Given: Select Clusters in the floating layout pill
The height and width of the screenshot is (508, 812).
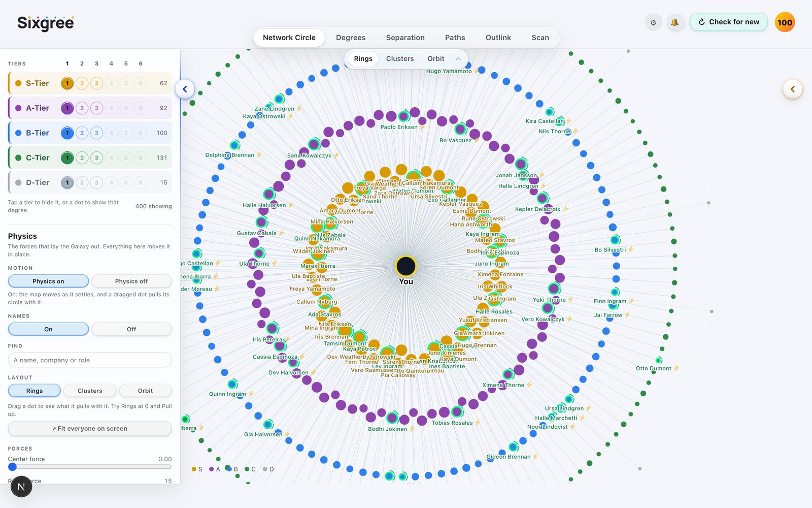Looking at the screenshot, I should [x=400, y=59].
